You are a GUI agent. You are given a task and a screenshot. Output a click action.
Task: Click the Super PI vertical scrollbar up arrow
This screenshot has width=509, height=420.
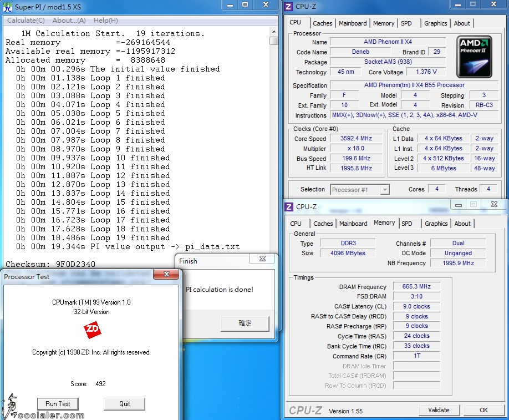click(x=273, y=32)
